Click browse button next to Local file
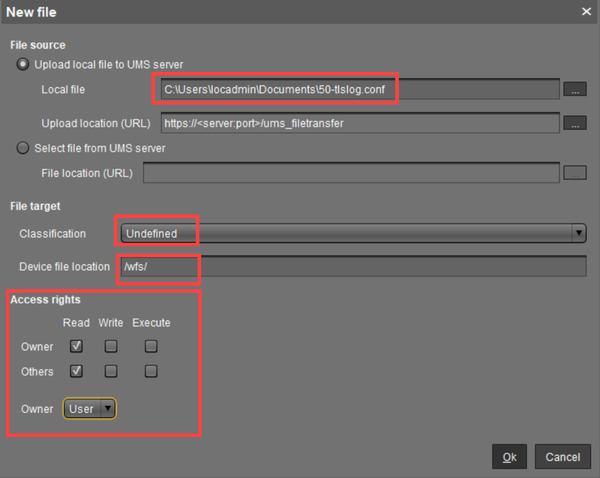Viewport: 600px width, 478px height. [574, 90]
